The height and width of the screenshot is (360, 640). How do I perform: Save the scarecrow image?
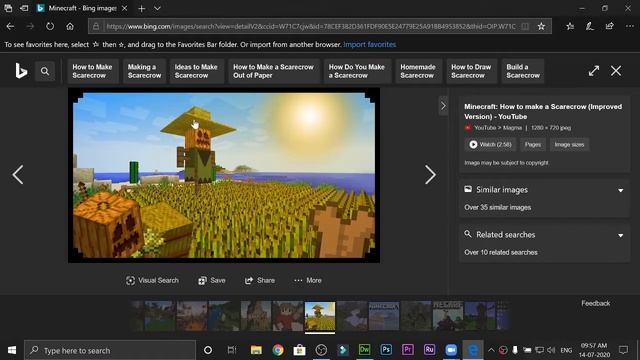click(212, 280)
